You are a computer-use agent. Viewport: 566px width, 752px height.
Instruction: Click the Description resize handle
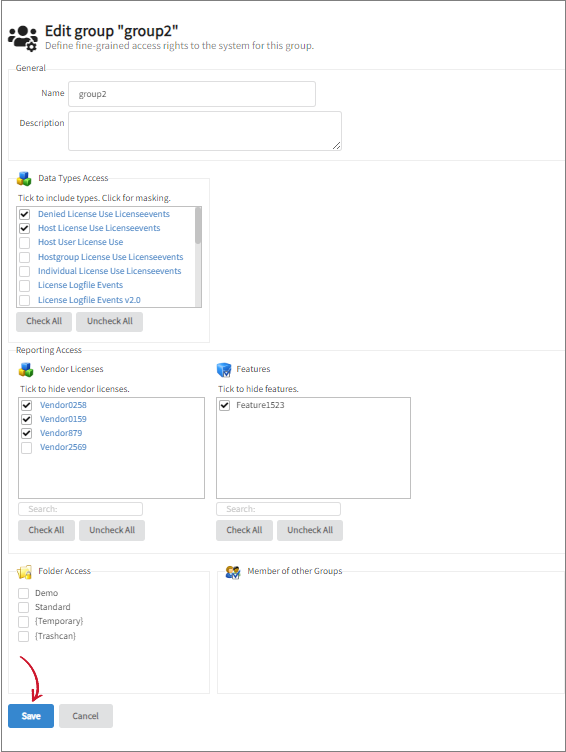[337, 145]
